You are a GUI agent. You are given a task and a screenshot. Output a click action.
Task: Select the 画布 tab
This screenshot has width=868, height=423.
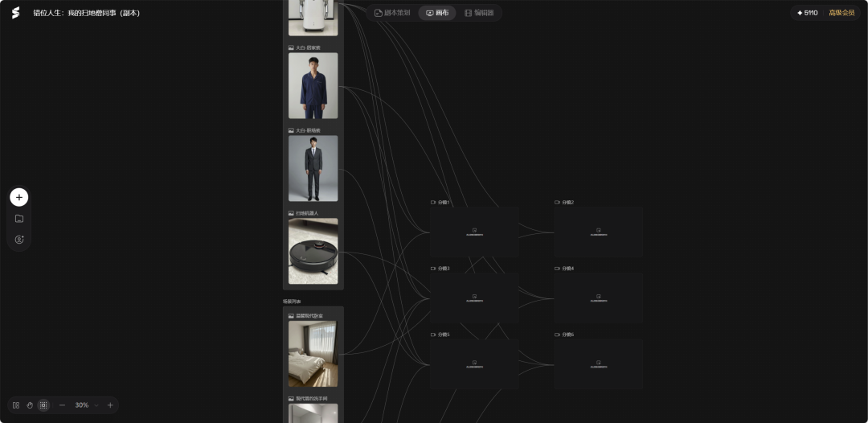tap(436, 13)
